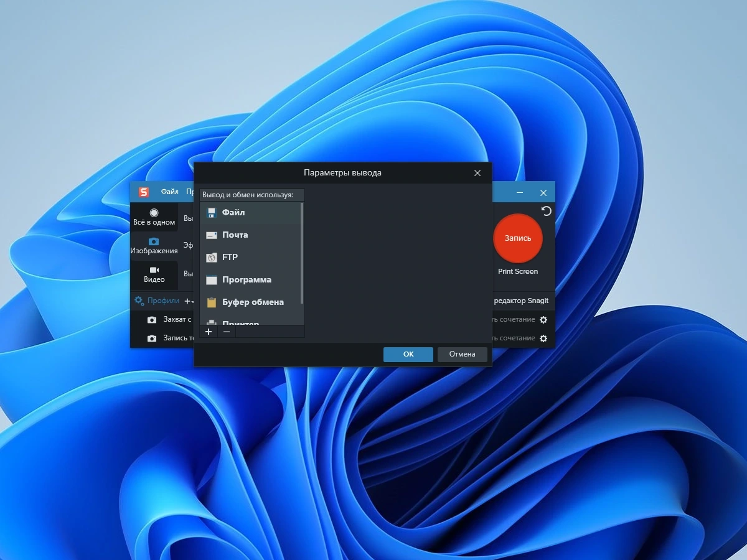Click OK in Параметры вывода dialog
This screenshot has height=560, width=747.
[x=408, y=354]
